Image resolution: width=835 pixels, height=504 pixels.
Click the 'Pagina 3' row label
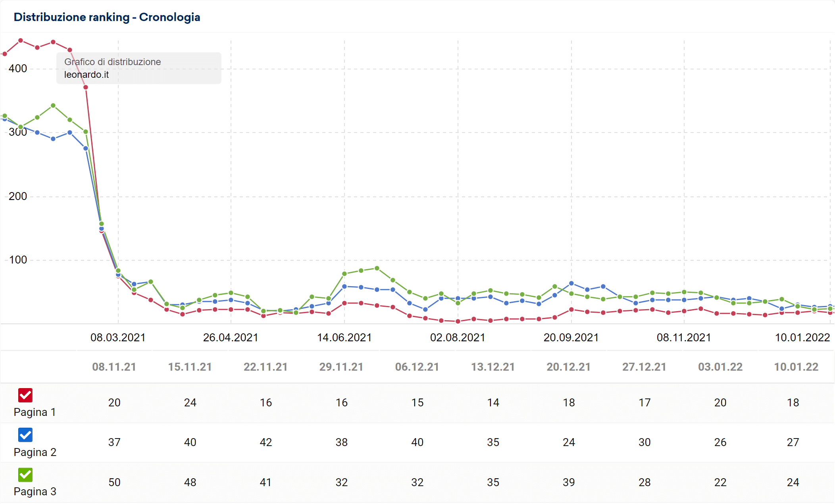(35, 492)
